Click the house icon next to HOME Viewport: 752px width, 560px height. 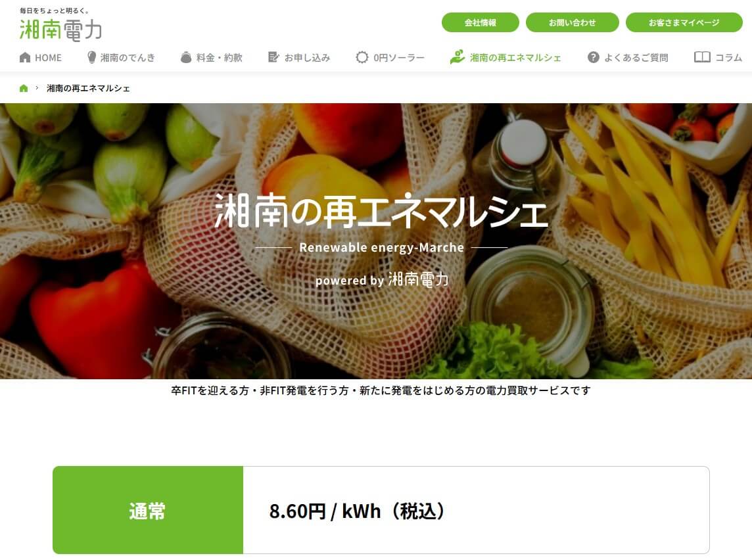tap(25, 58)
